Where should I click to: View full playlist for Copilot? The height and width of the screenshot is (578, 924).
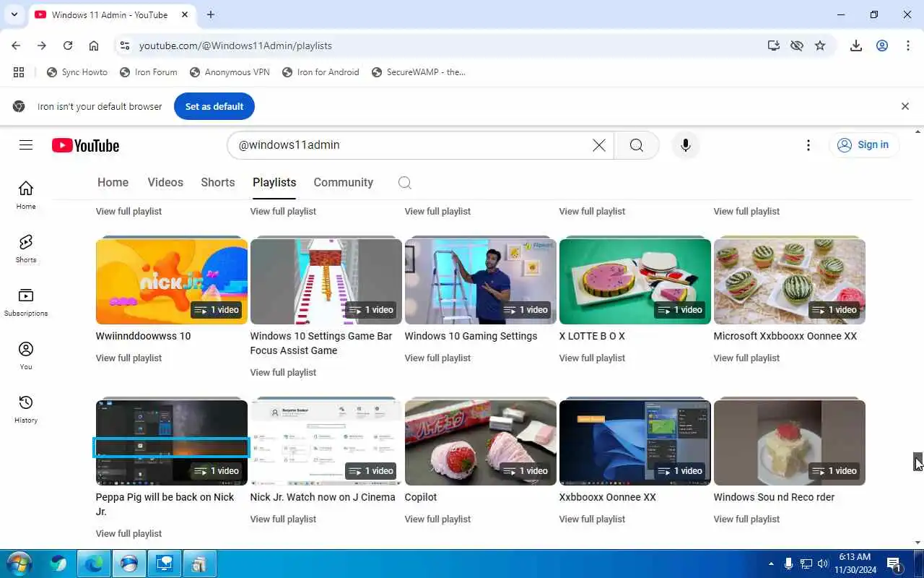click(437, 519)
